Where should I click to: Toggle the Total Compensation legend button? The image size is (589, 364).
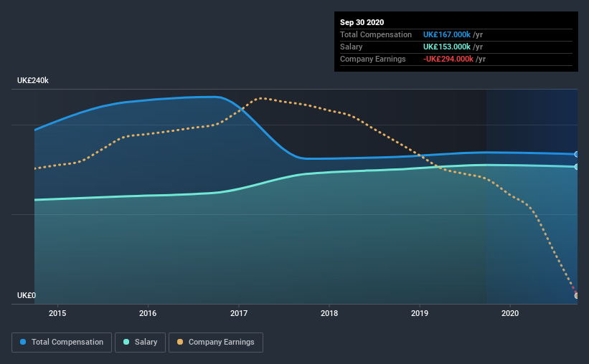point(62,343)
